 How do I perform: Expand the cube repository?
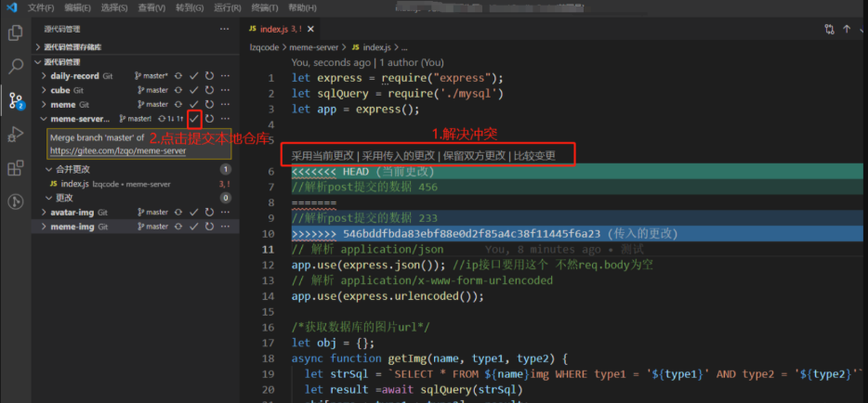[45, 90]
